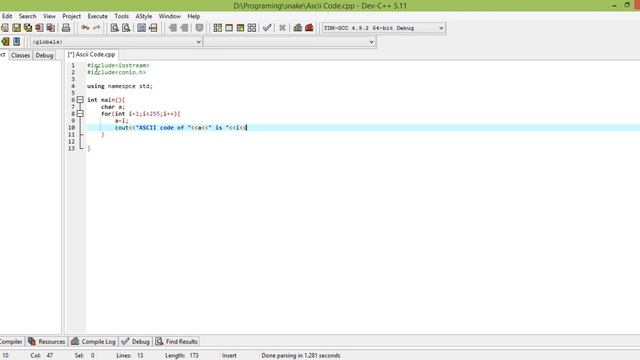Click the red Delete profiling information icon
640x360 pixels.
(309, 28)
